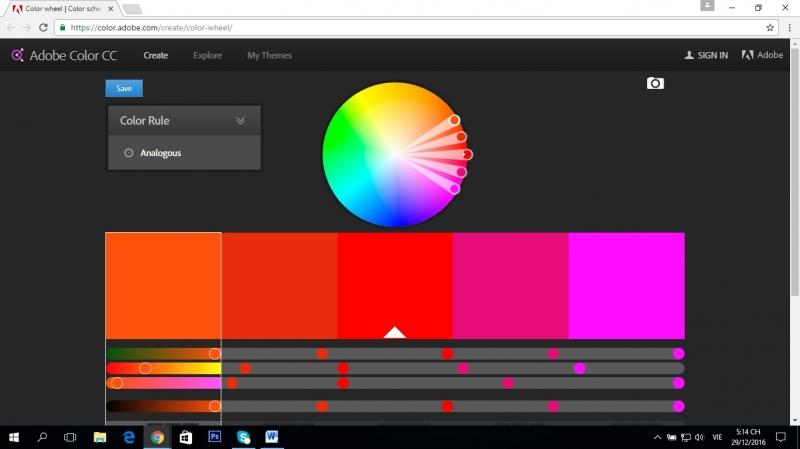Click the Adobe Color CC logo icon
800x449 pixels.
coord(17,56)
